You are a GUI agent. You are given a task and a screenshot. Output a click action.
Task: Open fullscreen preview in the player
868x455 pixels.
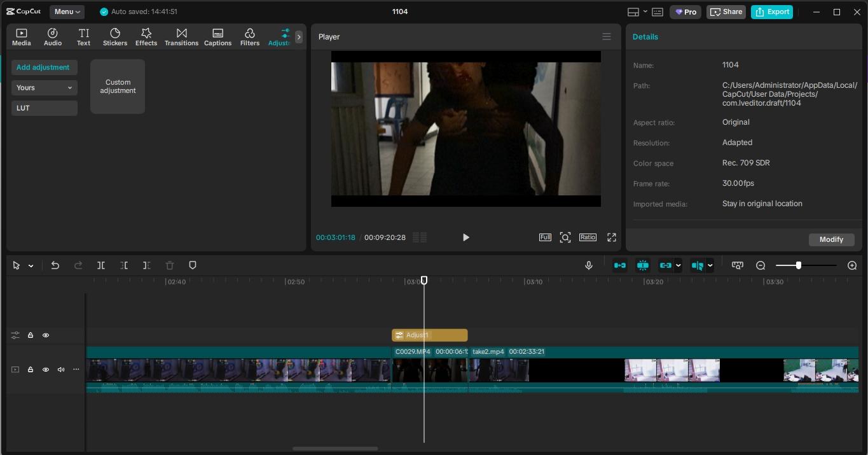(x=612, y=237)
